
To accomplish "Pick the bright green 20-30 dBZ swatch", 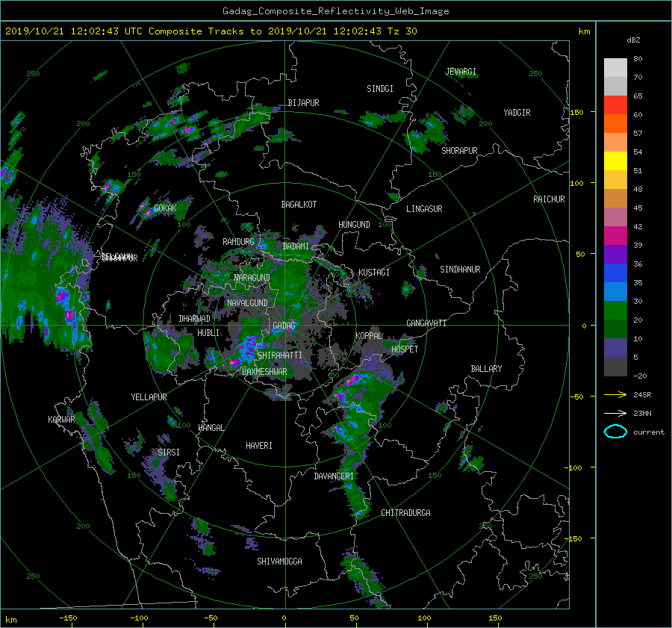I will 615,311.
